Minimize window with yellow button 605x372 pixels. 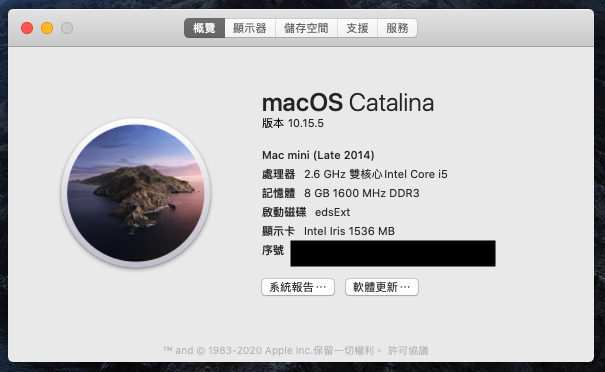coord(47,28)
